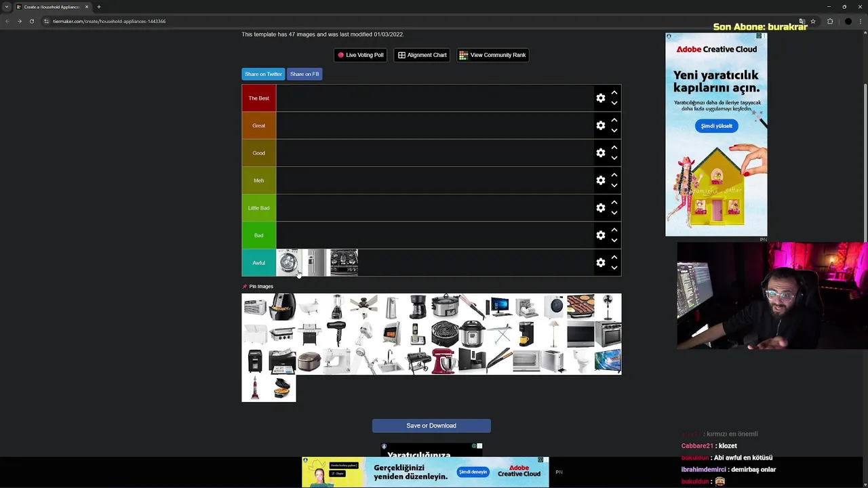
Task: Pick the blender image
Action: 336,307
